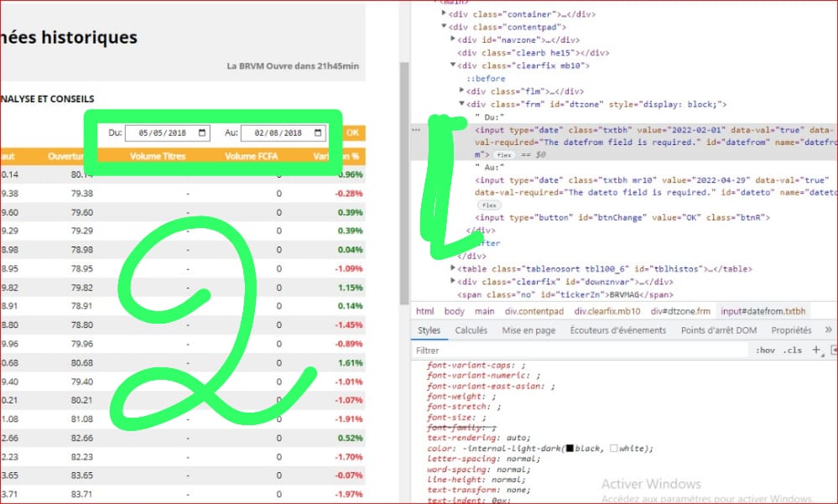Click the three-dots menu beside selected DOM node

coord(416,130)
